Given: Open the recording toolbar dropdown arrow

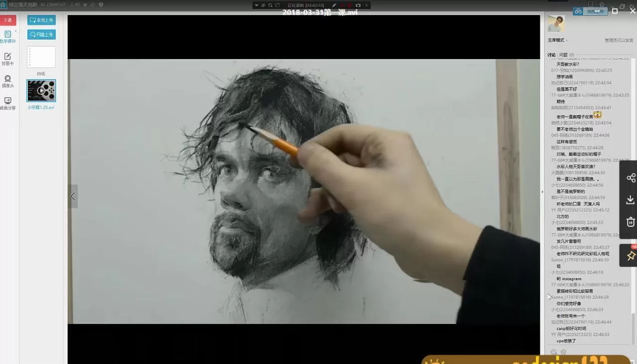Looking at the screenshot, I should pos(256,5).
